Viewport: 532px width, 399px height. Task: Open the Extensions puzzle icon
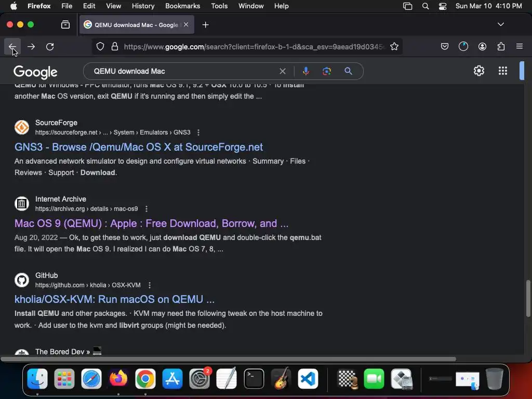[501, 46]
